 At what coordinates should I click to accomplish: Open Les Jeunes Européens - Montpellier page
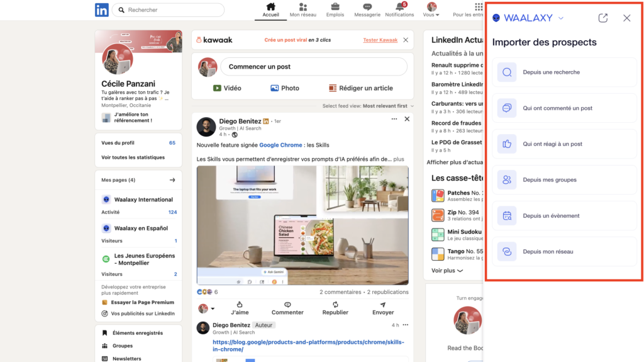click(145, 259)
